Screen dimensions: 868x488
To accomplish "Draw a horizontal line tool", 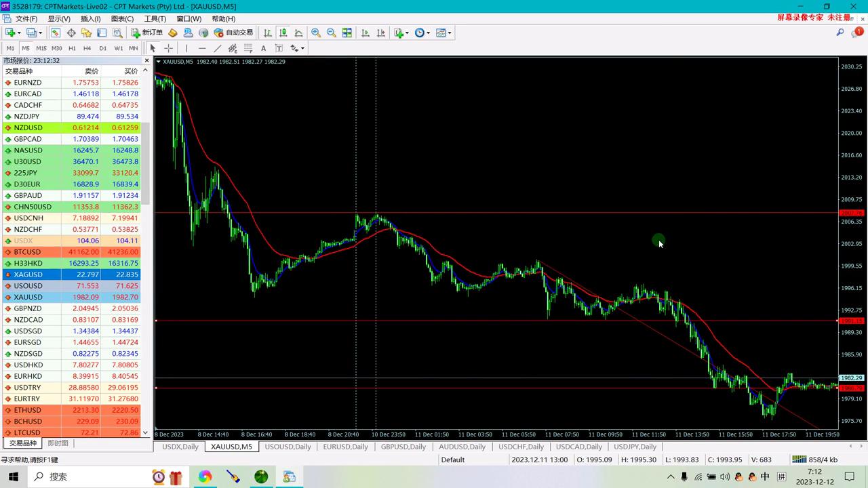I will [x=202, y=48].
